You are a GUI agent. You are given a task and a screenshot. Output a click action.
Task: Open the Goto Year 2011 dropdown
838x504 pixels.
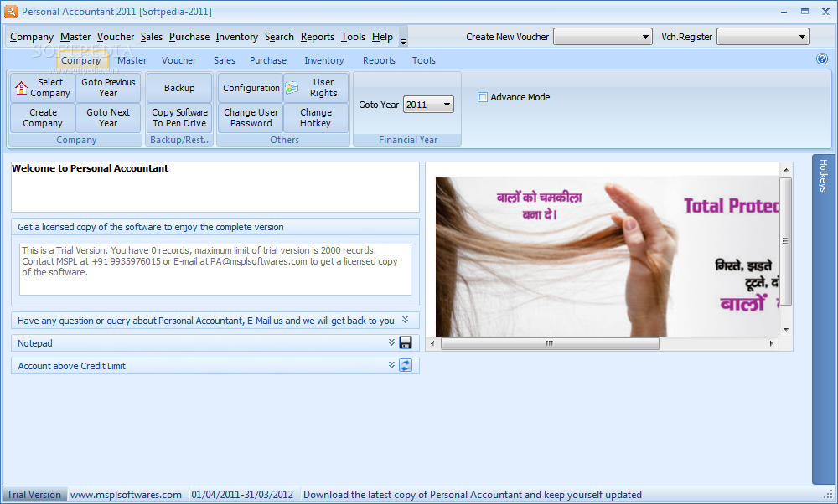428,105
